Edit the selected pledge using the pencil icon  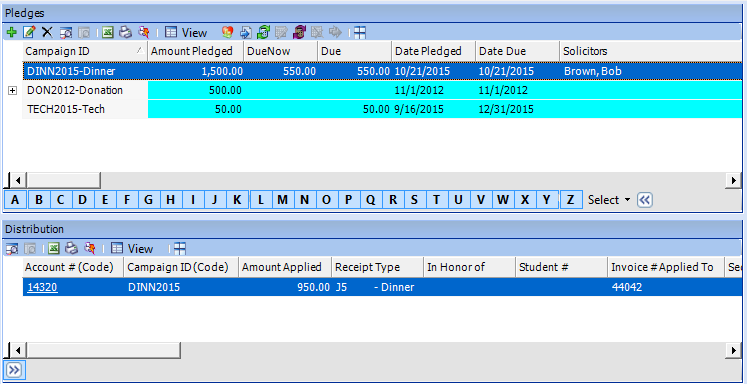click(x=29, y=32)
